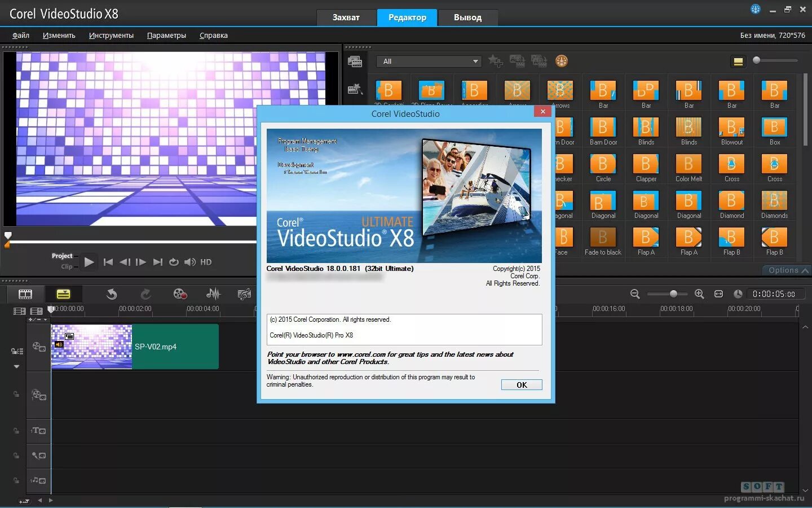Image resolution: width=812 pixels, height=508 pixels.
Task: Toggle Ripple Editing lock icon
Action: (17, 351)
